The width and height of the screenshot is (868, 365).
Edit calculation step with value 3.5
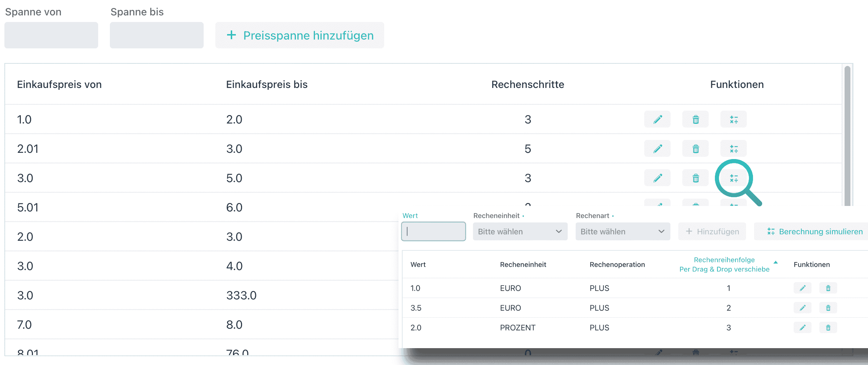pyautogui.click(x=802, y=308)
